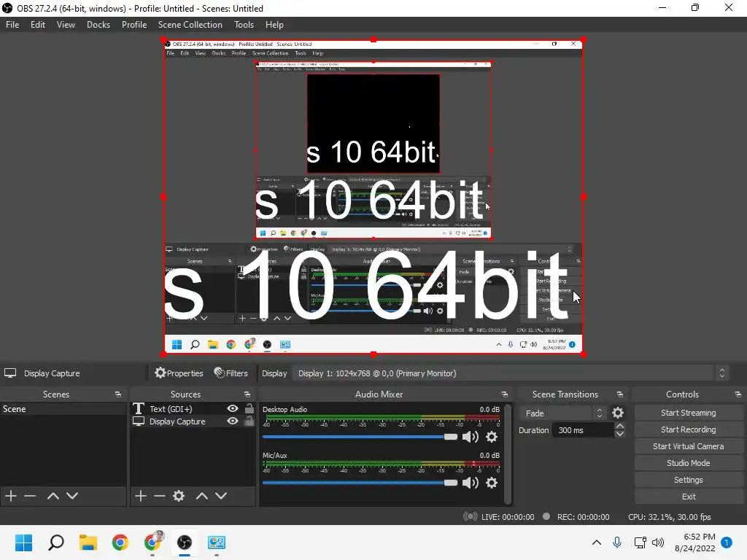
Task: Click Start Recording
Action: pos(689,429)
